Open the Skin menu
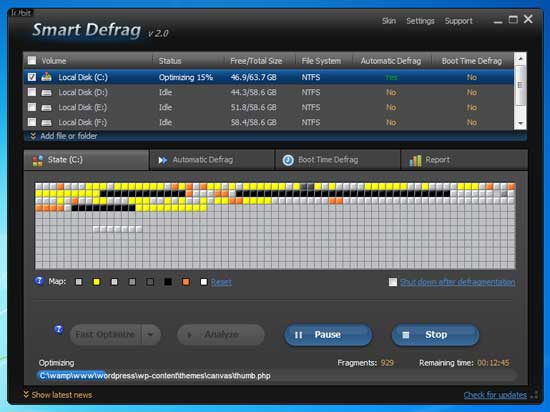 [389, 21]
